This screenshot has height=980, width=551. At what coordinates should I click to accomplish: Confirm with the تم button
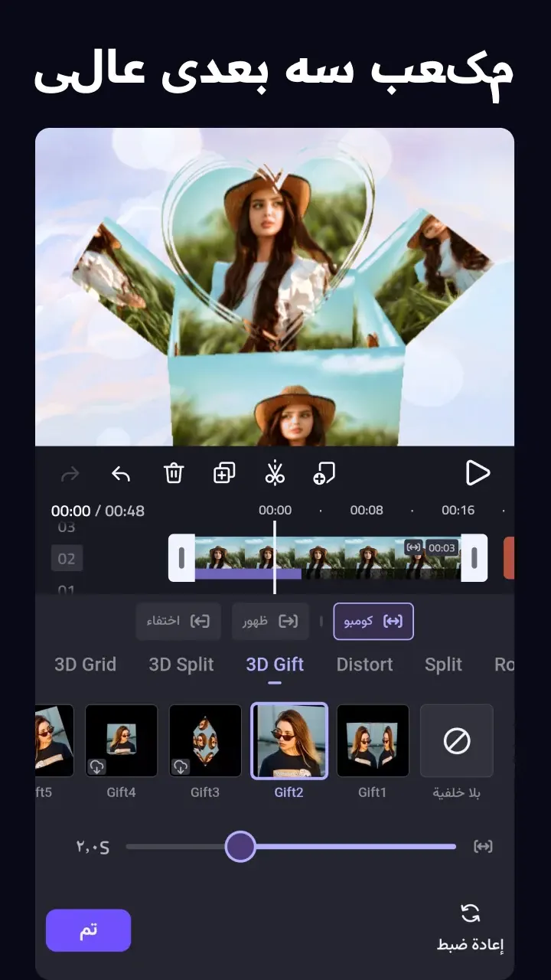point(88,930)
